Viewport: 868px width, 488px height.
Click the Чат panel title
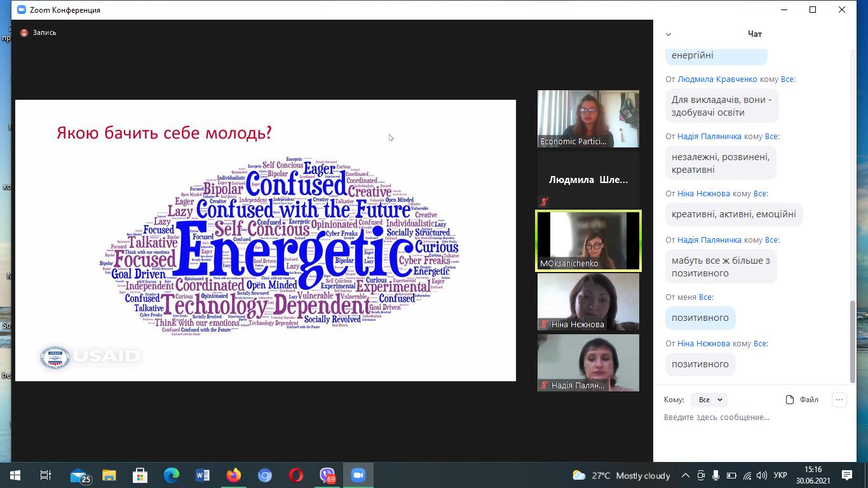[x=754, y=34]
